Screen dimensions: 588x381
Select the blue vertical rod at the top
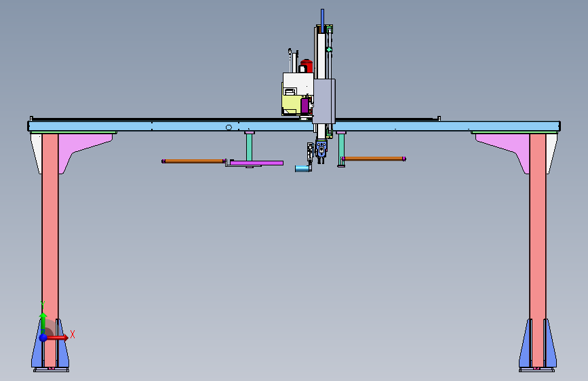click(x=322, y=20)
